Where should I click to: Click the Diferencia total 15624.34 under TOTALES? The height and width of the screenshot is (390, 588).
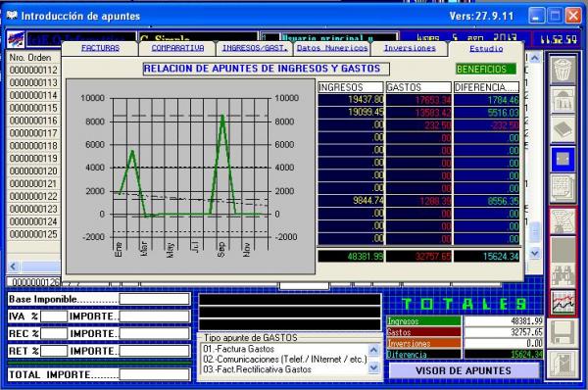[504, 355]
